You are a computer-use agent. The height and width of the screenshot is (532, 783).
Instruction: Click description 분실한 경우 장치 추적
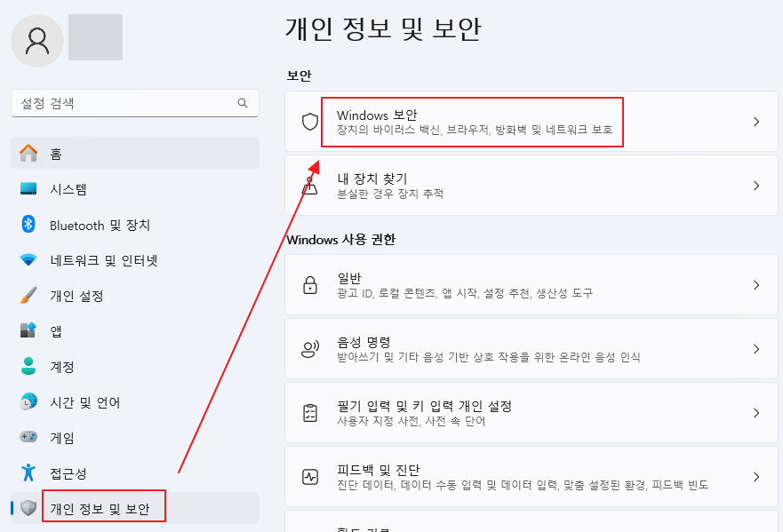[x=390, y=194]
